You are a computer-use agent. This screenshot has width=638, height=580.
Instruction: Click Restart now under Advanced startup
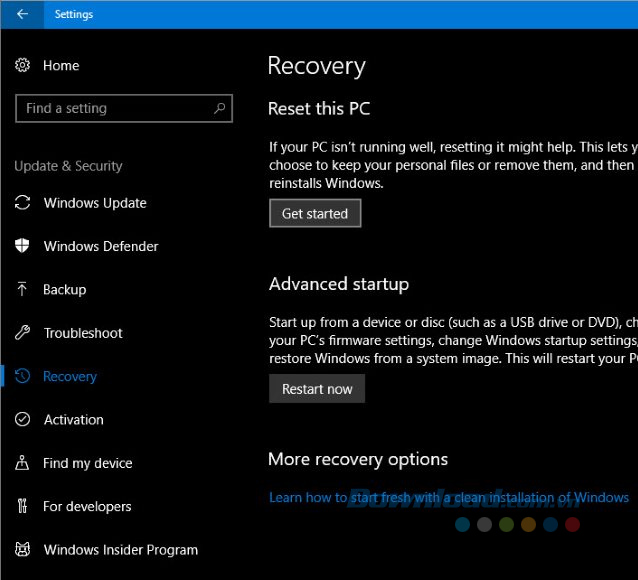[x=317, y=389]
